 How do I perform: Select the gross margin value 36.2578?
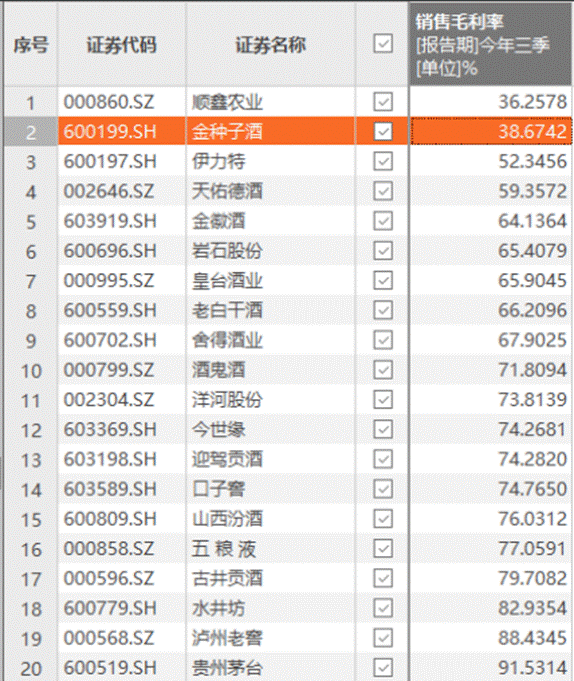pos(532,102)
